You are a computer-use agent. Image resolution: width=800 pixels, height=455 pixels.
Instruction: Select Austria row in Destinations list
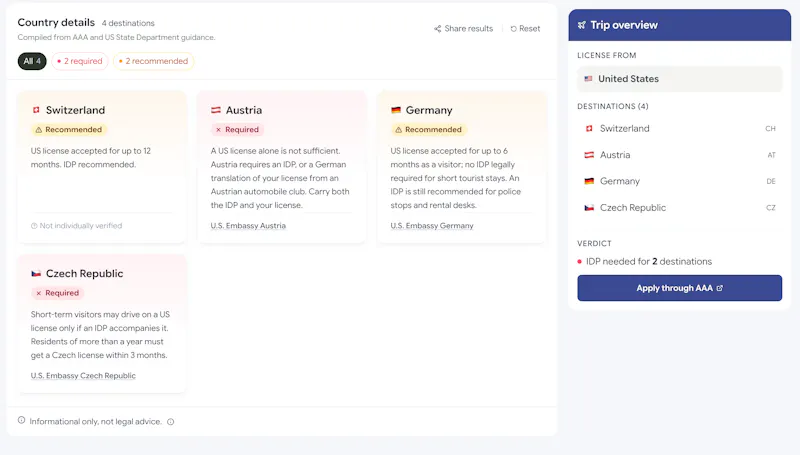[680, 155]
